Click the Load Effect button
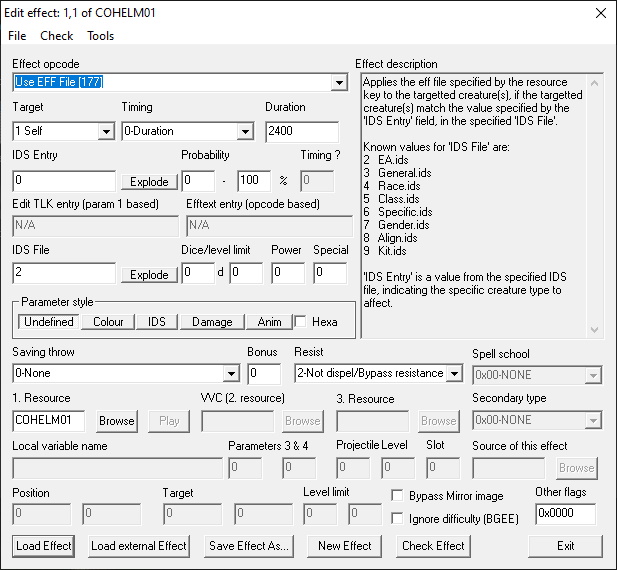The height and width of the screenshot is (570, 617). click(x=44, y=546)
